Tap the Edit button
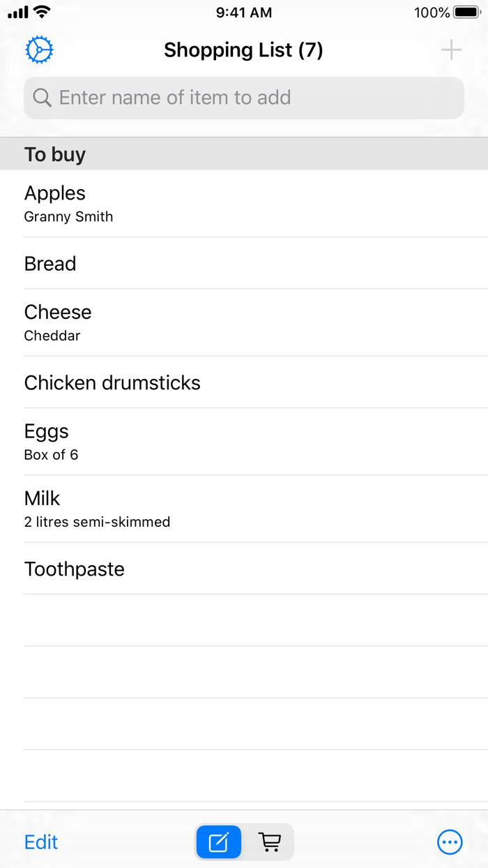This screenshot has width=488, height=868. coord(40,842)
